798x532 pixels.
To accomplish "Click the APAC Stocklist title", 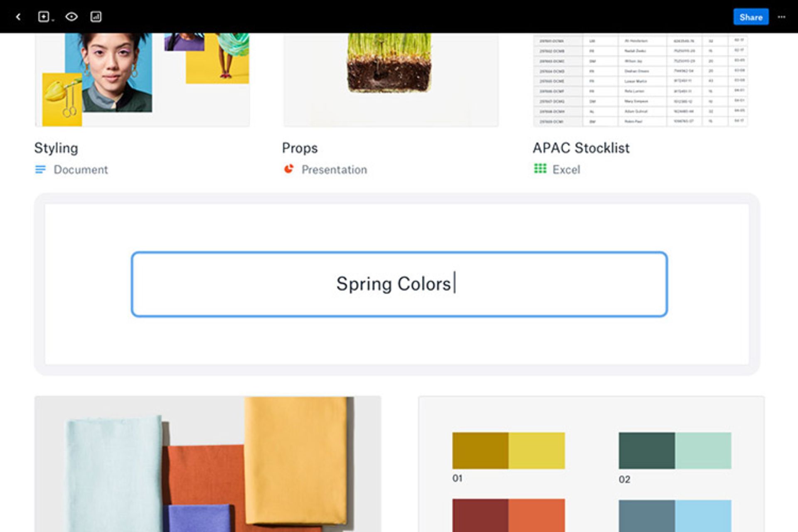I will [x=581, y=148].
